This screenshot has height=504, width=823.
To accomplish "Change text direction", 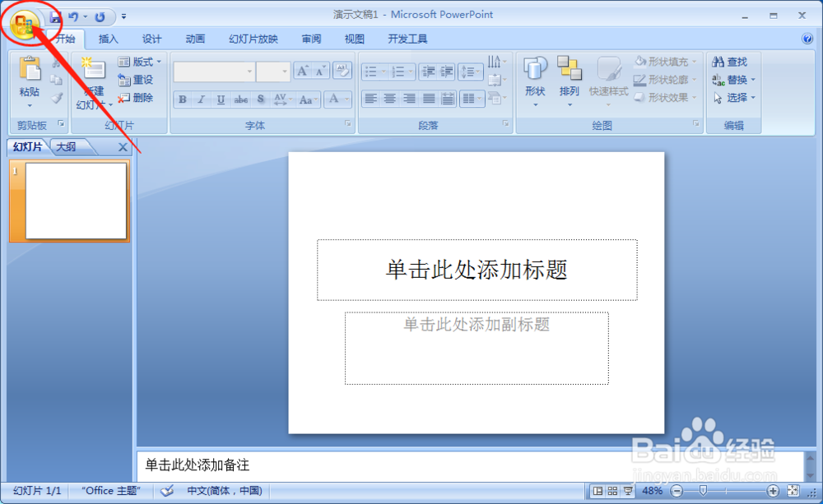I will [497, 62].
